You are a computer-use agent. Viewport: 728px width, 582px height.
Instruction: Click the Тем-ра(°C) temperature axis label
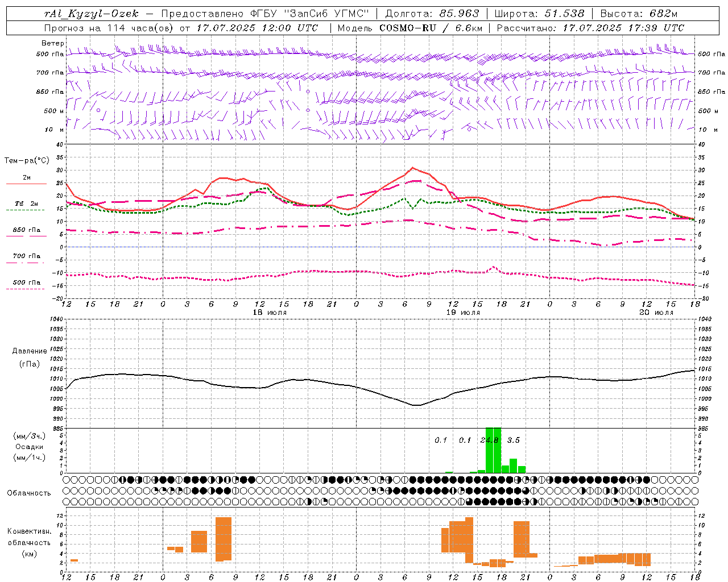pos(27,161)
